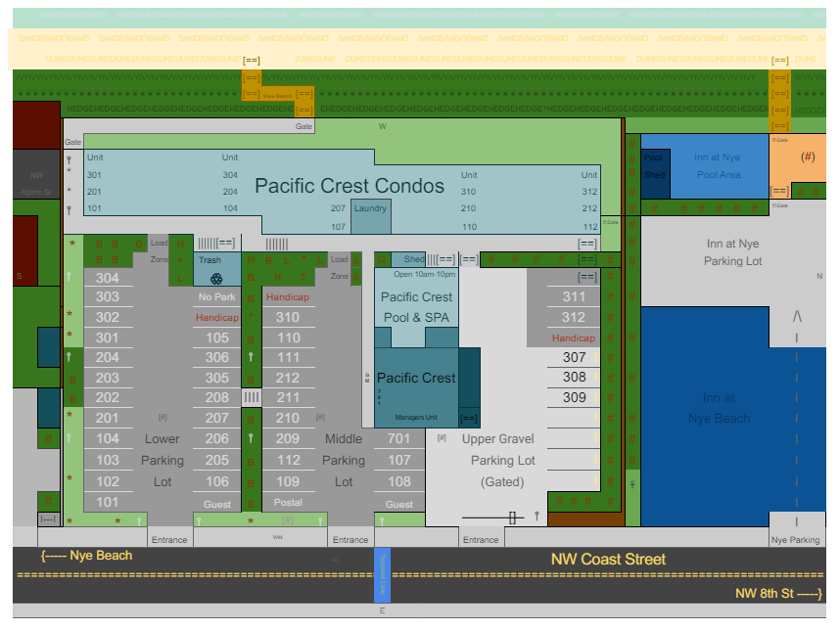Click the Nye Parking label
840x631 pixels.
(x=796, y=540)
